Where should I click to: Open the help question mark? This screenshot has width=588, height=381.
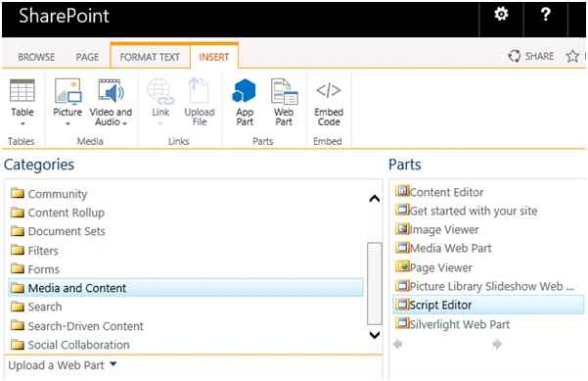546,15
